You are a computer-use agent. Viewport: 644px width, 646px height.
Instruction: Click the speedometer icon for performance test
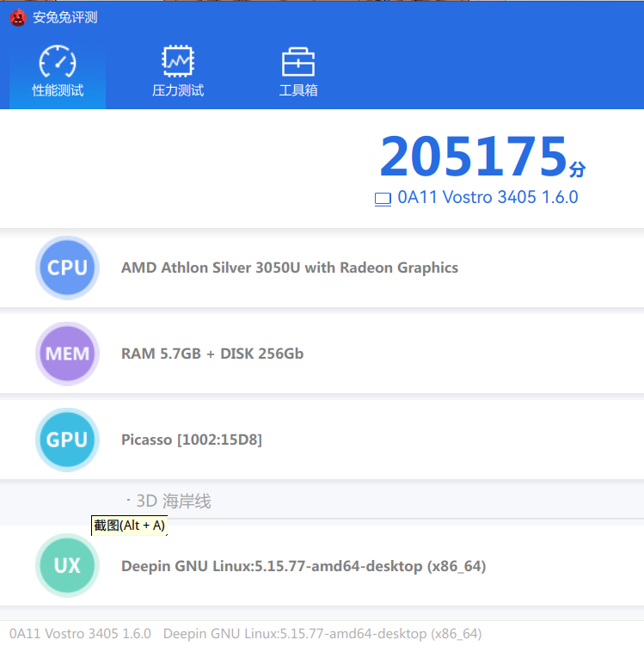point(58,61)
